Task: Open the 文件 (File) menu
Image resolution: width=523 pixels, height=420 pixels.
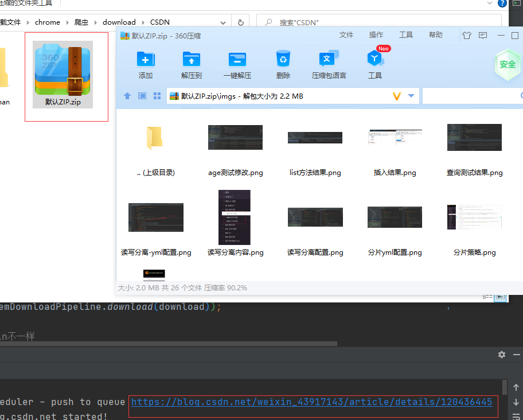Action: (346, 34)
